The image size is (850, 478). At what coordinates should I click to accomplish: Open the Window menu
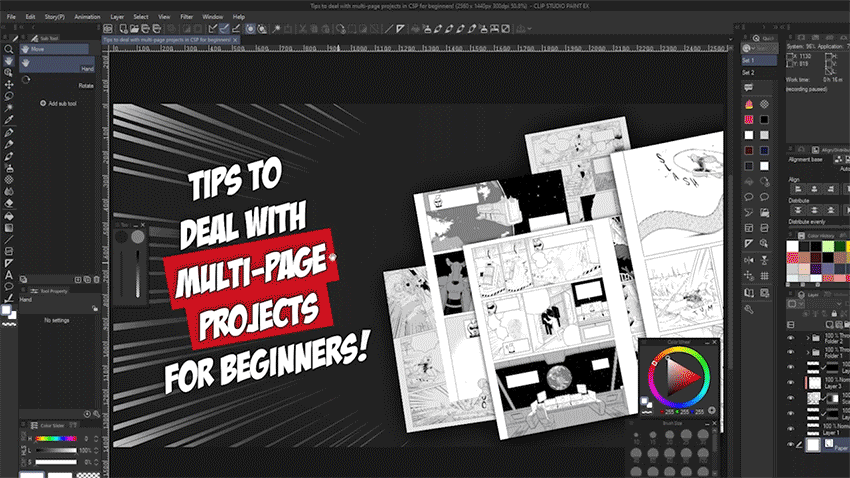(x=212, y=17)
